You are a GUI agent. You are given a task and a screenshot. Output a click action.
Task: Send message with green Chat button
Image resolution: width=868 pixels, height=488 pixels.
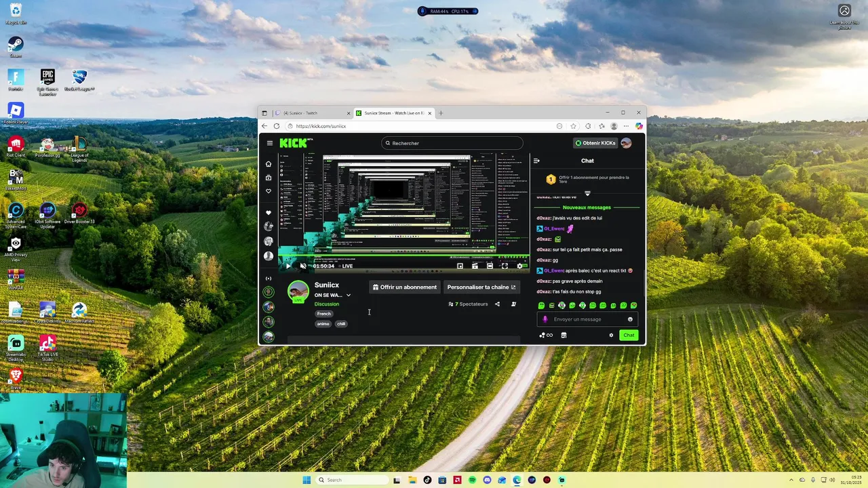coord(629,335)
